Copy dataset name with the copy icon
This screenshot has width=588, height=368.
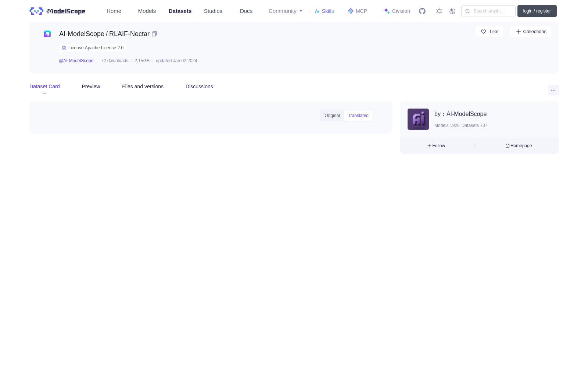click(x=154, y=34)
